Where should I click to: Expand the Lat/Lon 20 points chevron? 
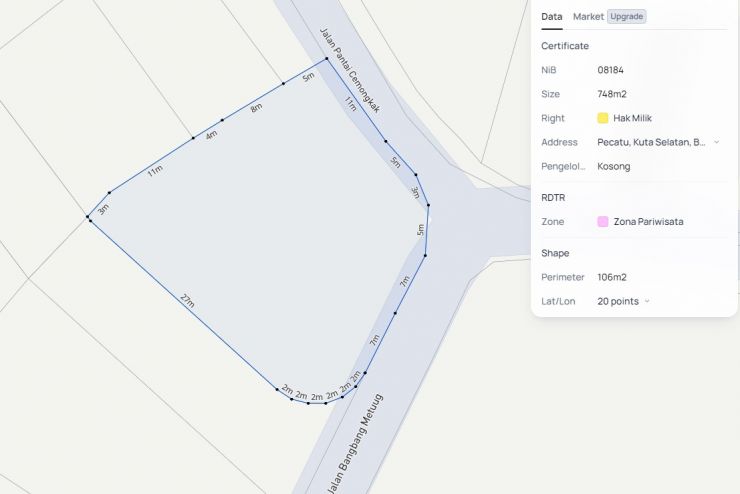click(647, 301)
